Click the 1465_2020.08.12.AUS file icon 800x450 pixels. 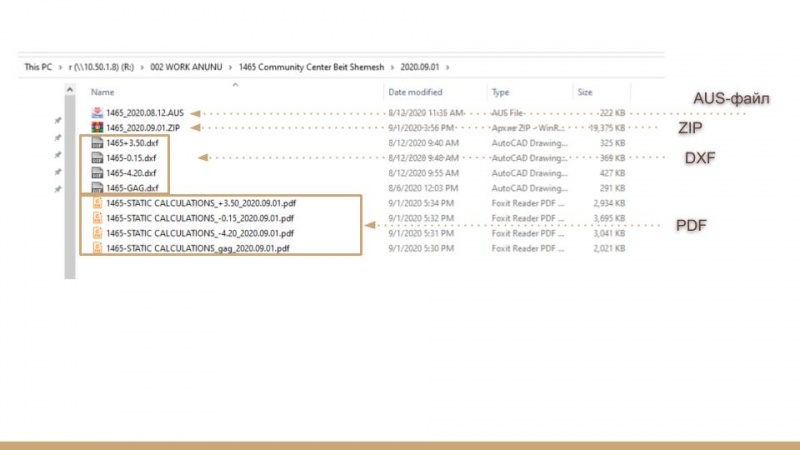[x=97, y=113]
